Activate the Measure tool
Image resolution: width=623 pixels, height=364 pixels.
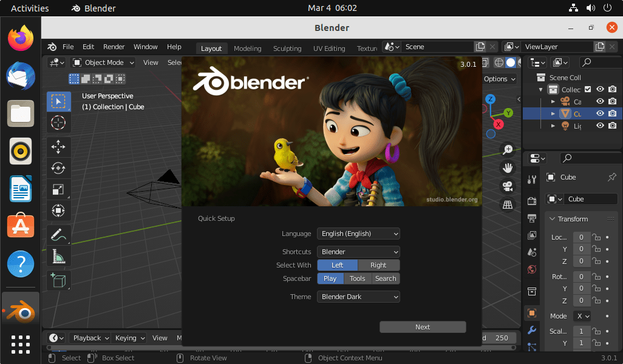(x=58, y=256)
